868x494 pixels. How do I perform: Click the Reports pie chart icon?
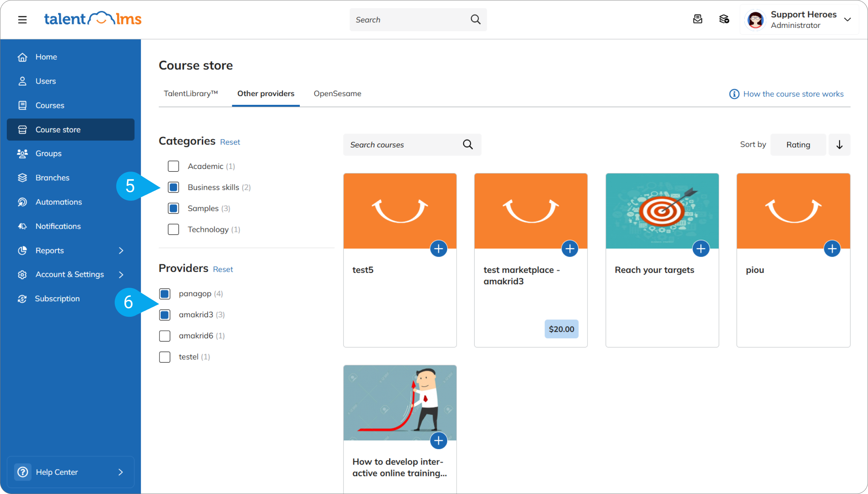click(x=22, y=250)
